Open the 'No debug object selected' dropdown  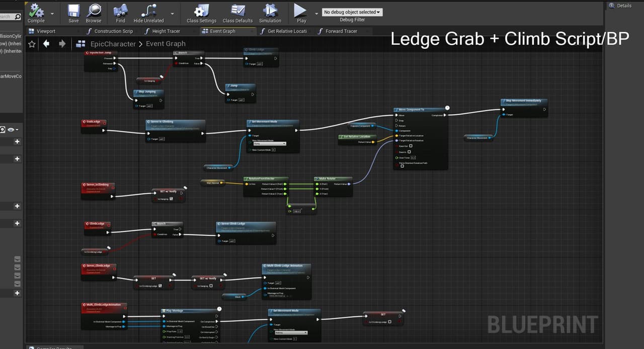point(352,12)
